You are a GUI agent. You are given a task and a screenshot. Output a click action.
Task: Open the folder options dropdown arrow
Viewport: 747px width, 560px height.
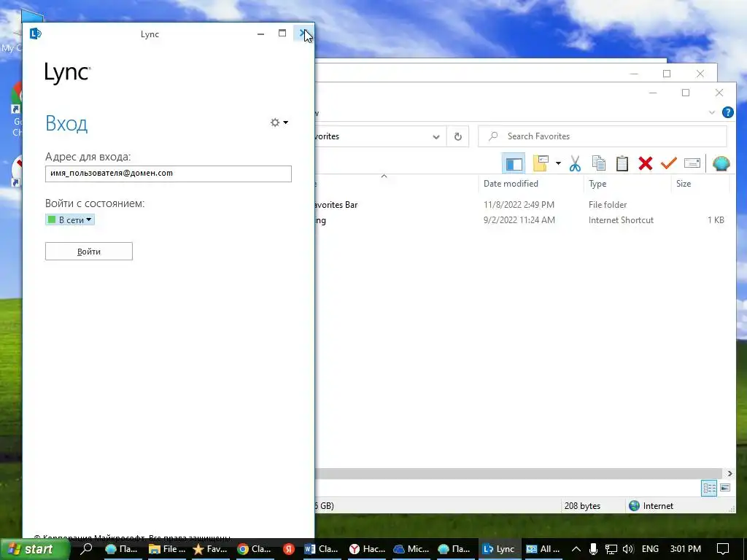(x=558, y=163)
